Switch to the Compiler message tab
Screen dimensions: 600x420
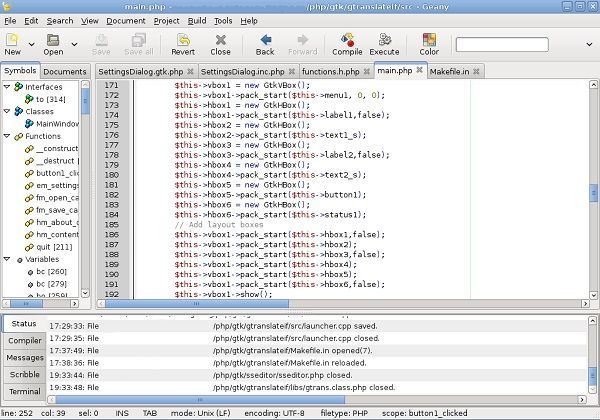pos(25,340)
